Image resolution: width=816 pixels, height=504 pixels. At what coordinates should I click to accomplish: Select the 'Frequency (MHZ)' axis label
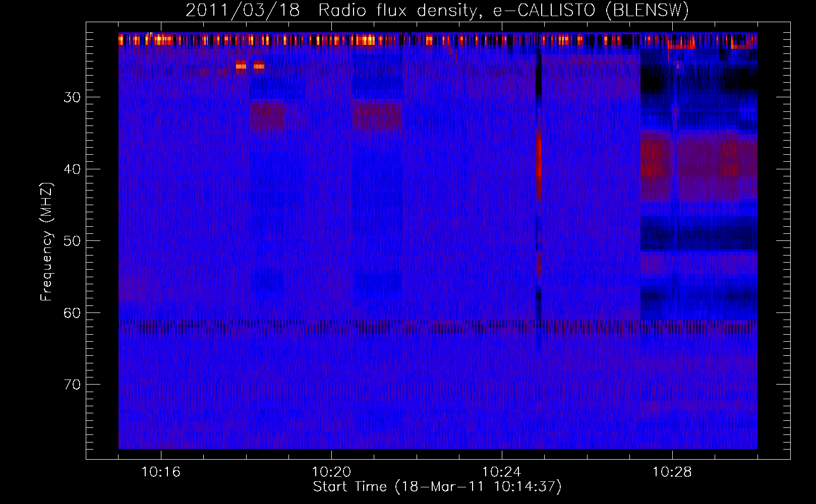(46, 242)
